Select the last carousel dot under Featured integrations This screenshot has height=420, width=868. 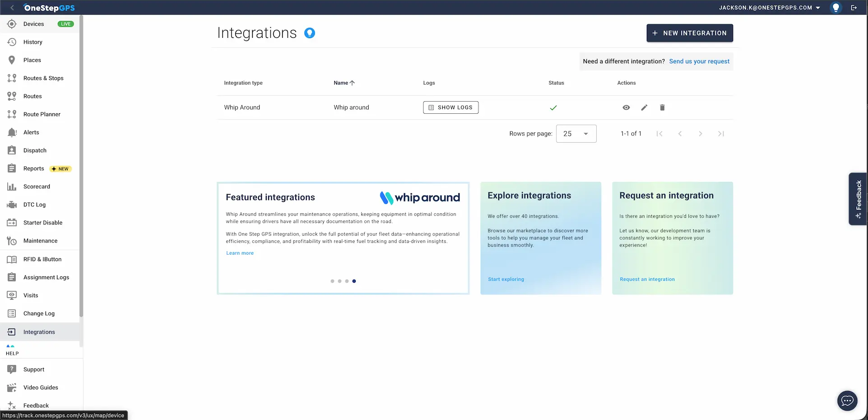(x=354, y=281)
